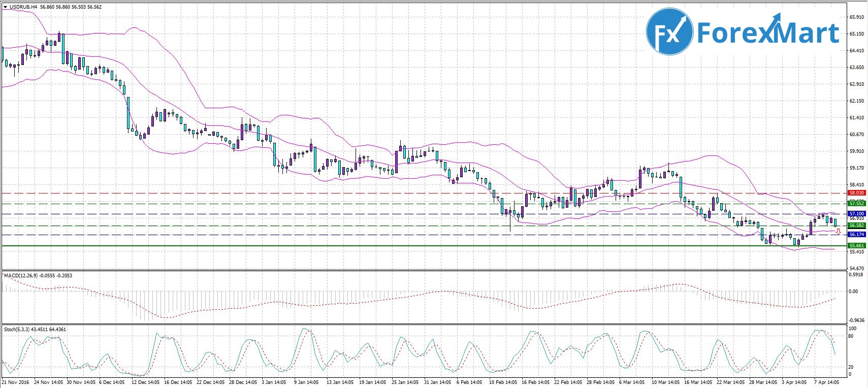The width and height of the screenshot is (868, 388).
Task: Click the green 55.661 support label
Action: (x=856, y=246)
